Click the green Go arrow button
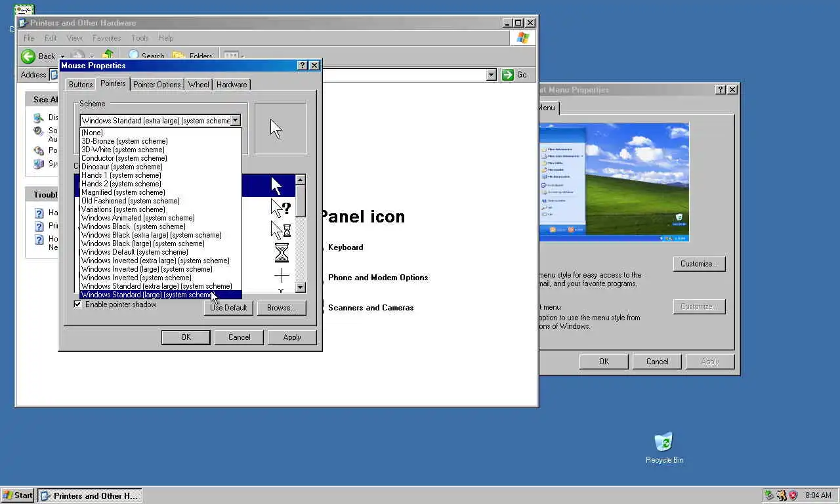The image size is (840, 504). point(507,75)
